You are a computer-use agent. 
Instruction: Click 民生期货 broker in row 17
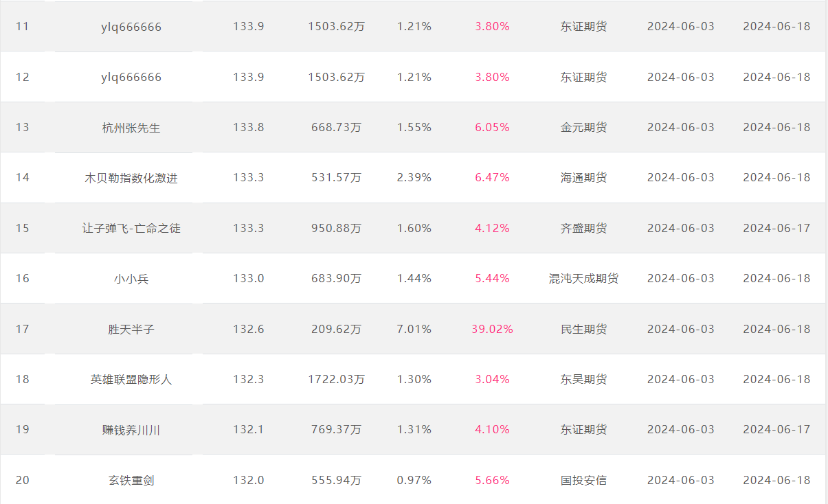[583, 329]
